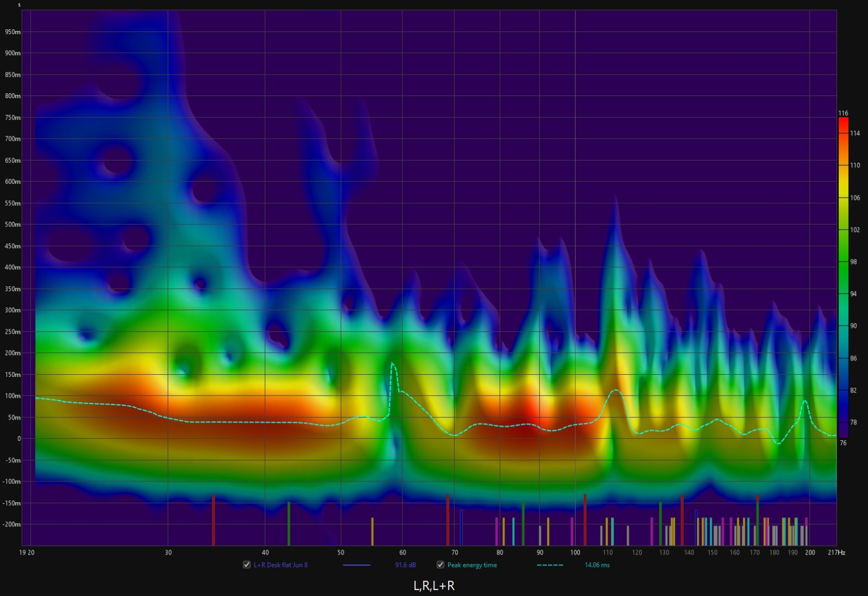
Task: Select the 14.06 ms legend value
Action: (x=597, y=565)
